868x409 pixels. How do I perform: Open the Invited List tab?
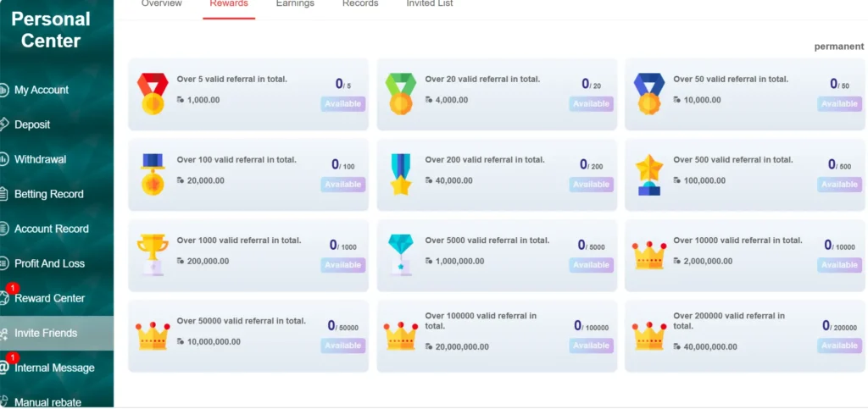pos(430,4)
